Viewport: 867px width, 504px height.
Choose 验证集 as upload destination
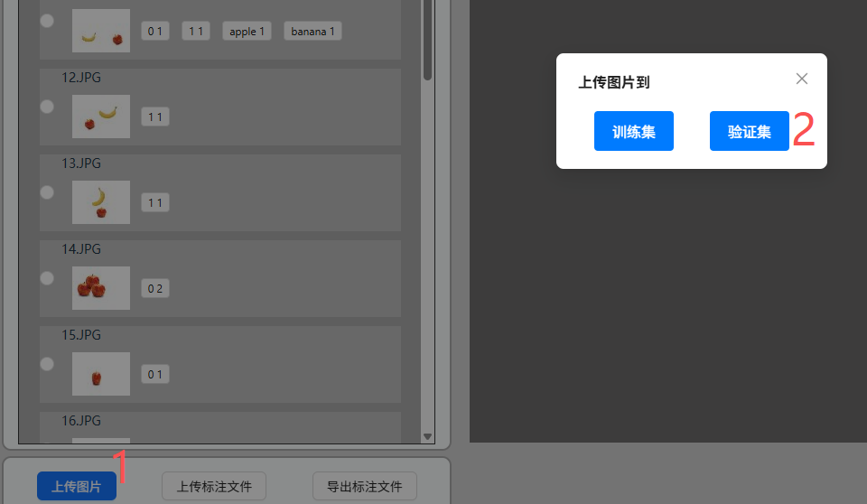tap(749, 132)
